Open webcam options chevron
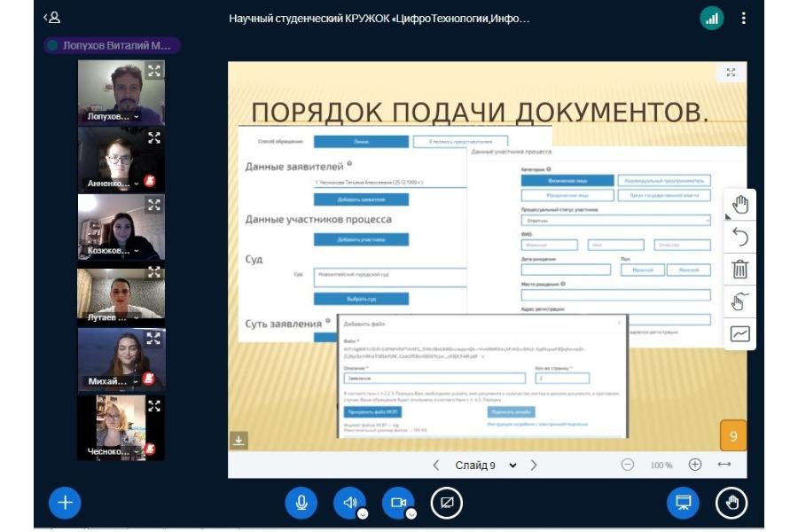The image size is (798, 532). 411,514
